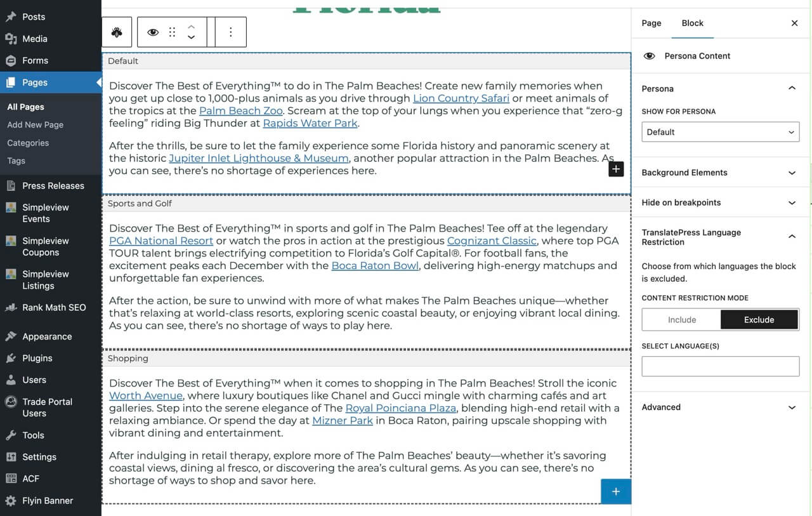Viewport: 812px width, 516px height.
Task: Click the Persona Content block icon
Action: (117, 31)
